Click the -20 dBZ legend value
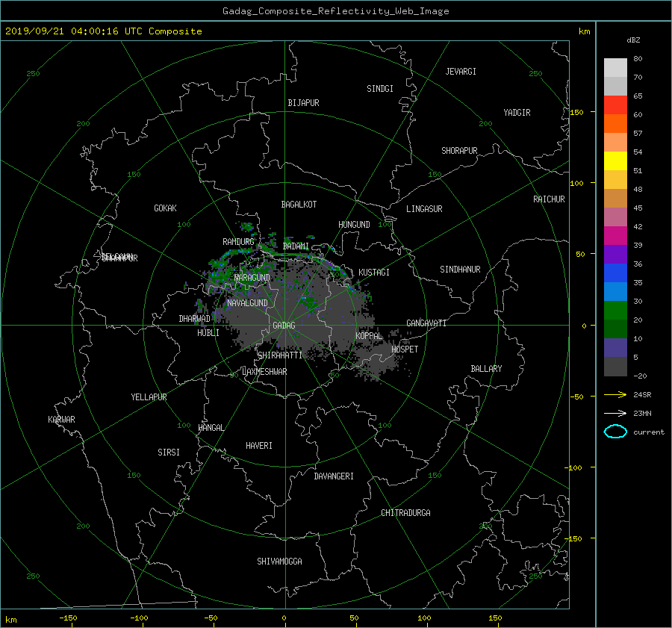This screenshot has width=672, height=628. 640,376
